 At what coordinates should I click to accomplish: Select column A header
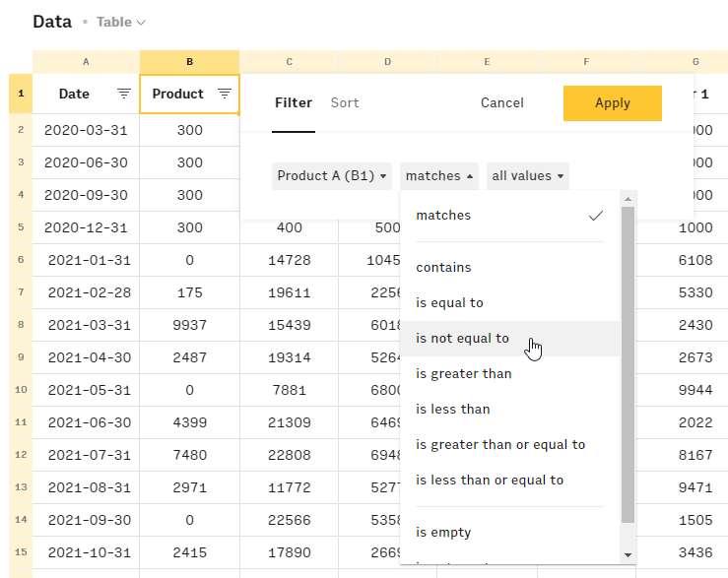tap(86, 62)
